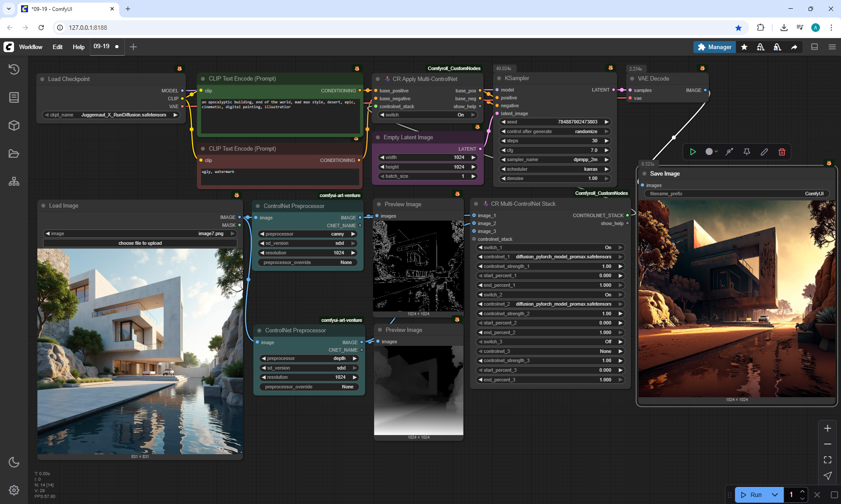Open the workflows folder sidebar icon
This screenshot has width=841, height=504.
click(14, 154)
